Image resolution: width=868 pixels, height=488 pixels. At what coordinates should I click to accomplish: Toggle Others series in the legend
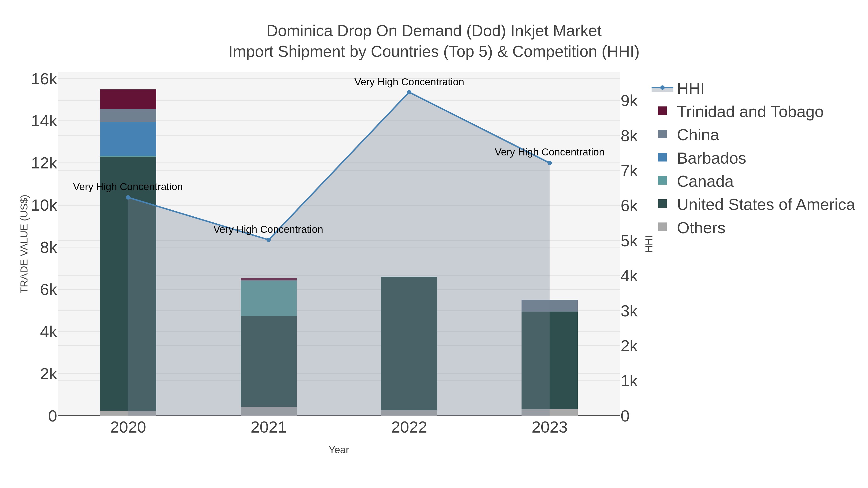pos(692,228)
